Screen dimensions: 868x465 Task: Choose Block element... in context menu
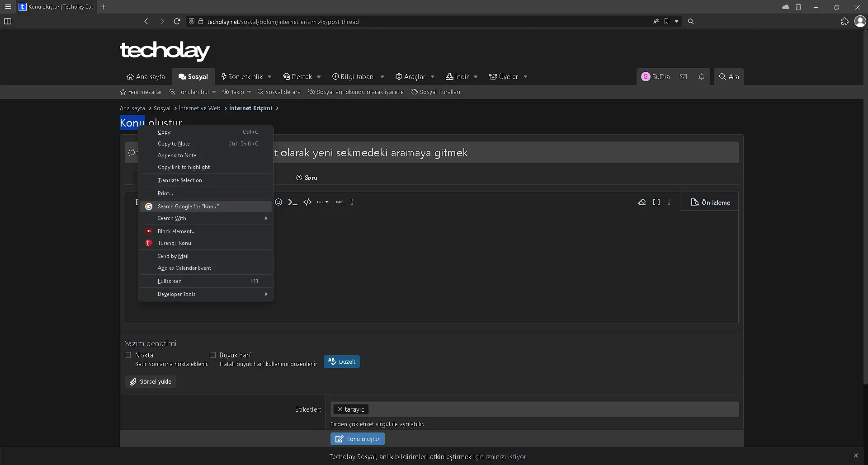click(206, 231)
